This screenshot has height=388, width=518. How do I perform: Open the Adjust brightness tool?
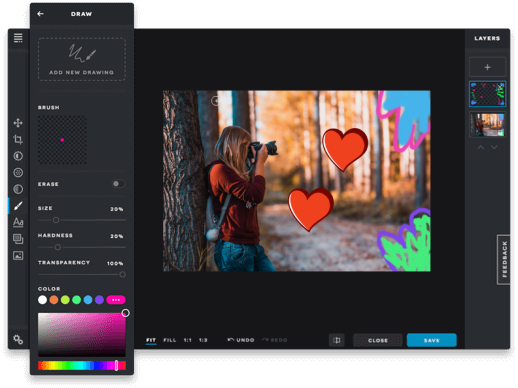pyautogui.click(x=18, y=156)
